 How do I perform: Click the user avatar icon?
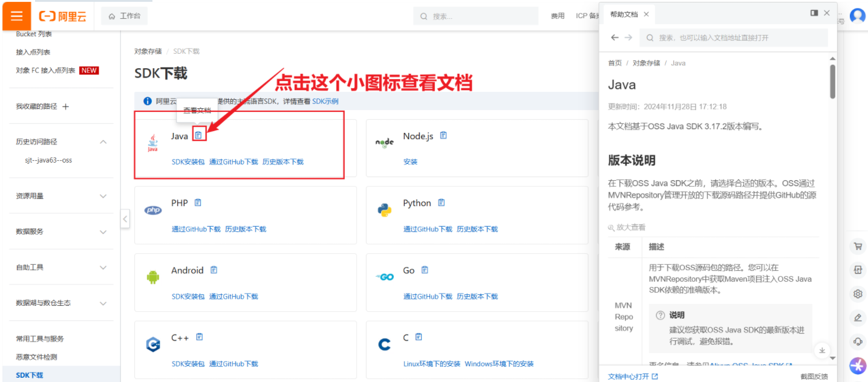coord(857,16)
